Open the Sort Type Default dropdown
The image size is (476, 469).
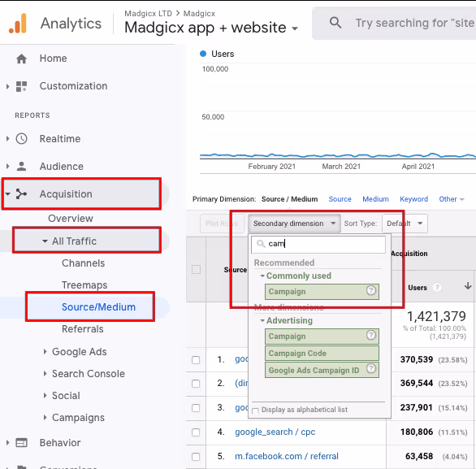[x=405, y=224]
